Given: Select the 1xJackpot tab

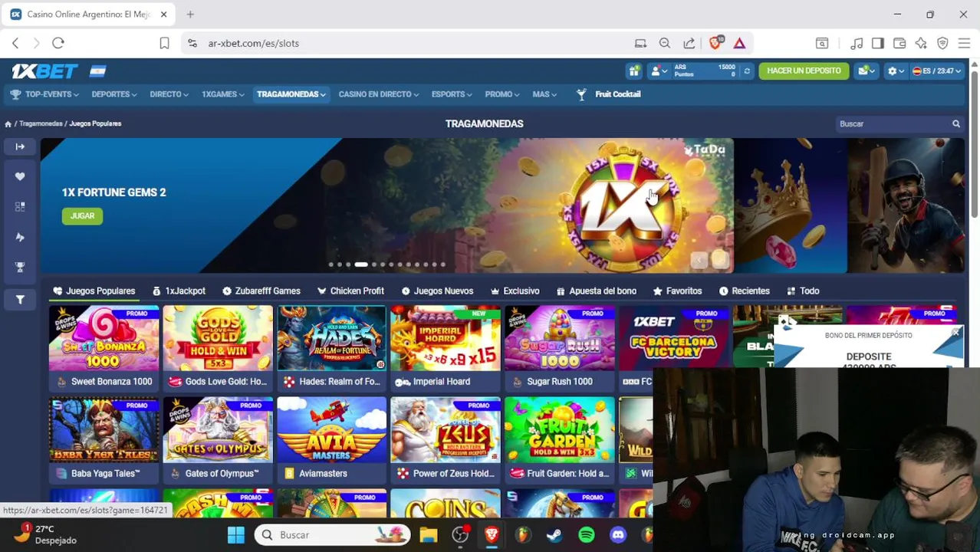Looking at the screenshot, I should [x=179, y=291].
